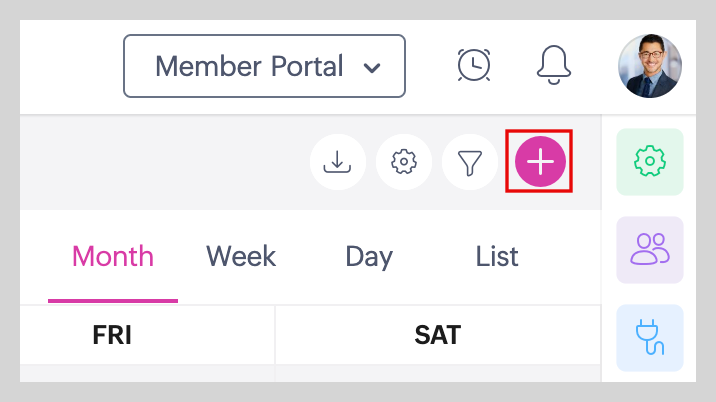Click the download calendar icon

(338, 161)
